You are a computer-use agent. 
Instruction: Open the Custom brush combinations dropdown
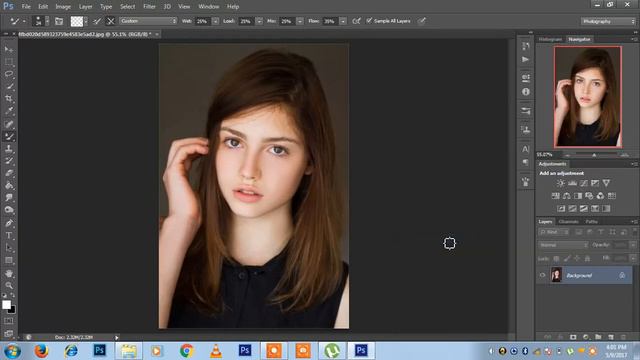click(148, 21)
